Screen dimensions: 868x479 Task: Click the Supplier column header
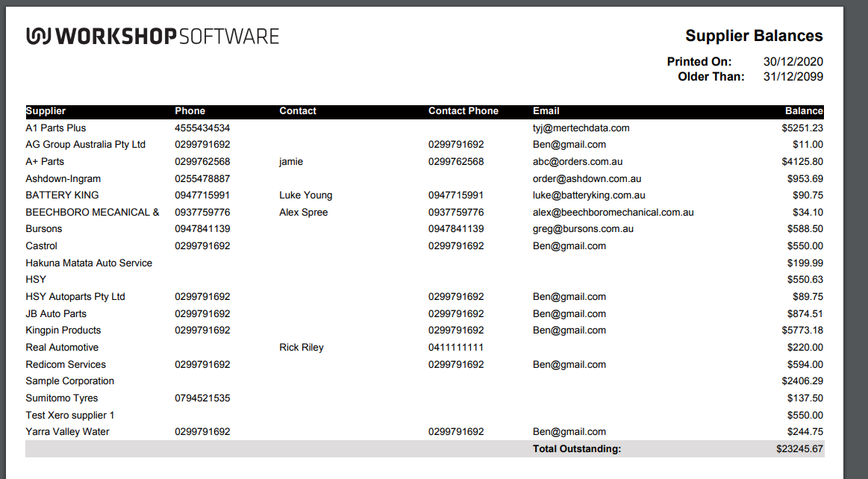point(46,110)
